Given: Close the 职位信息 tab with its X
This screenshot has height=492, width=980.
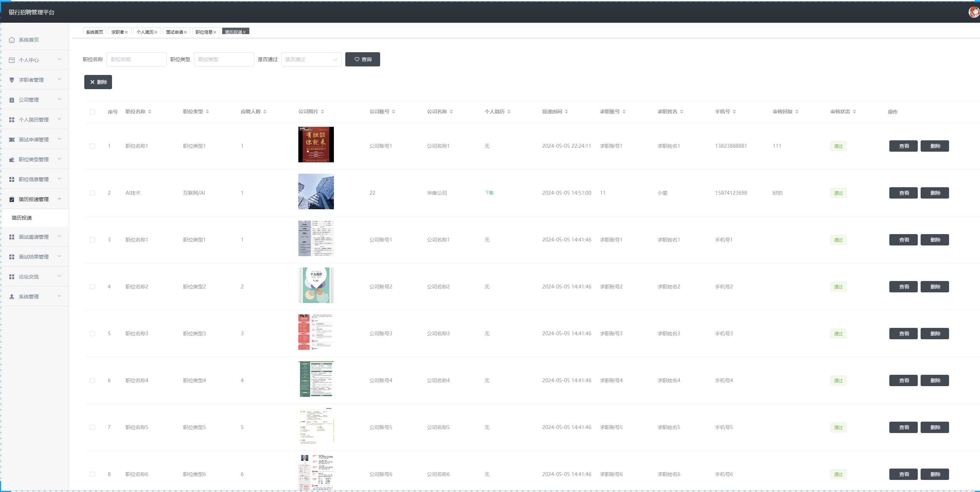Looking at the screenshot, I should tap(215, 32).
